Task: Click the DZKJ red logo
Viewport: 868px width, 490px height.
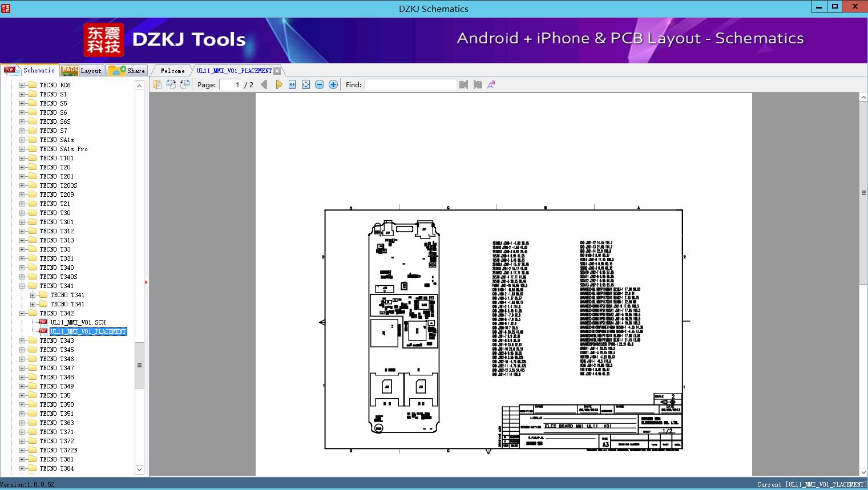Action: pos(104,40)
